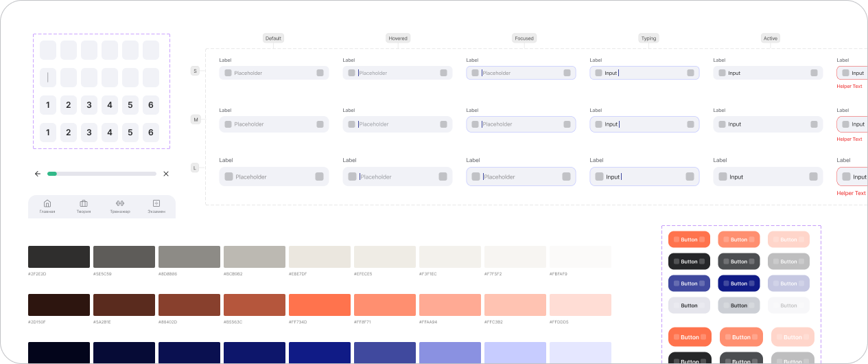Select the Typing state tag
868x364 pixels.
[x=649, y=38]
